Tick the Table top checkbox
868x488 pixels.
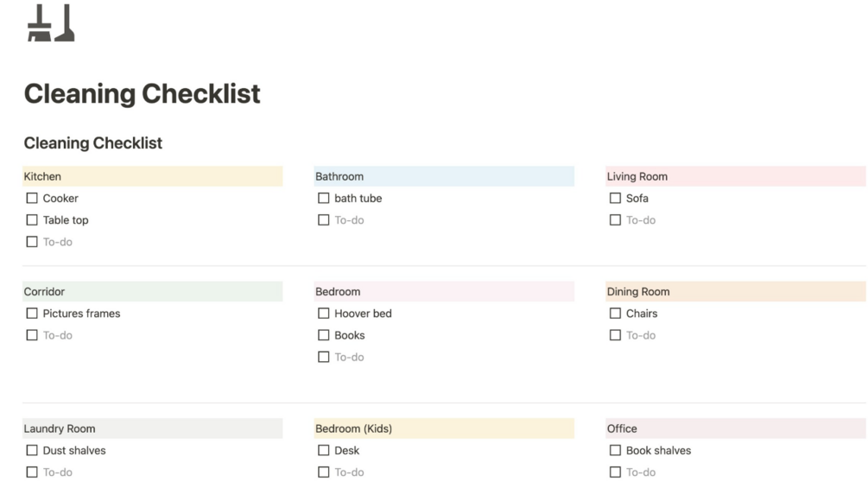pyautogui.click(x=32, y=220)
